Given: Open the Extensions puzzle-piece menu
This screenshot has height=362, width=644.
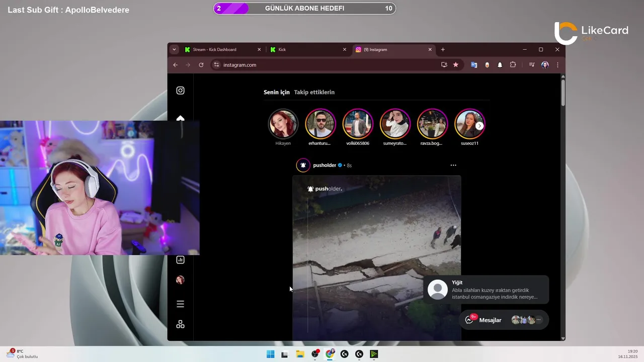Looking at the screenshot, I should coord(513,65).
